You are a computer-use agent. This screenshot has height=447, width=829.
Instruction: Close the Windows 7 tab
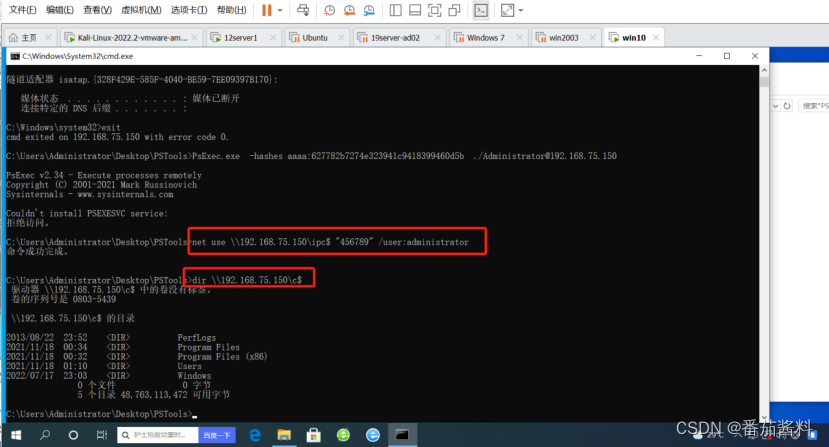tap(520, 38)
